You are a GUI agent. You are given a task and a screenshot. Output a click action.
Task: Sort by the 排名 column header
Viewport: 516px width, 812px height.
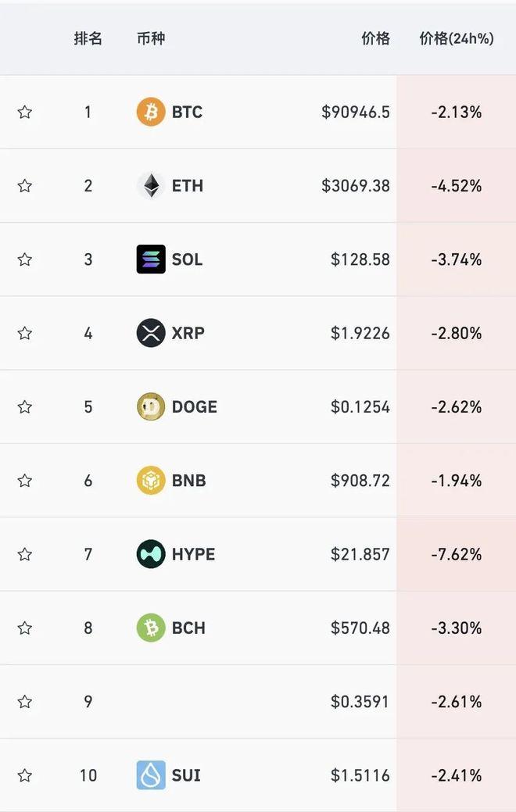click(x=88, y=38)
